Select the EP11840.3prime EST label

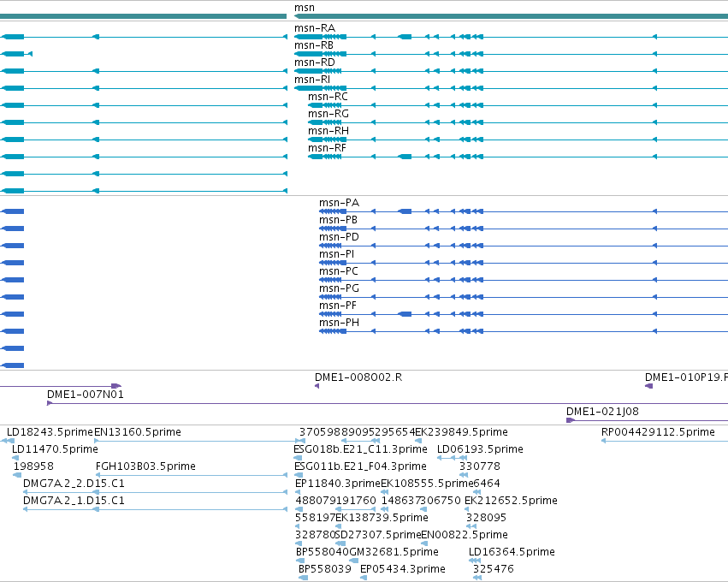(x=338, y=484)
